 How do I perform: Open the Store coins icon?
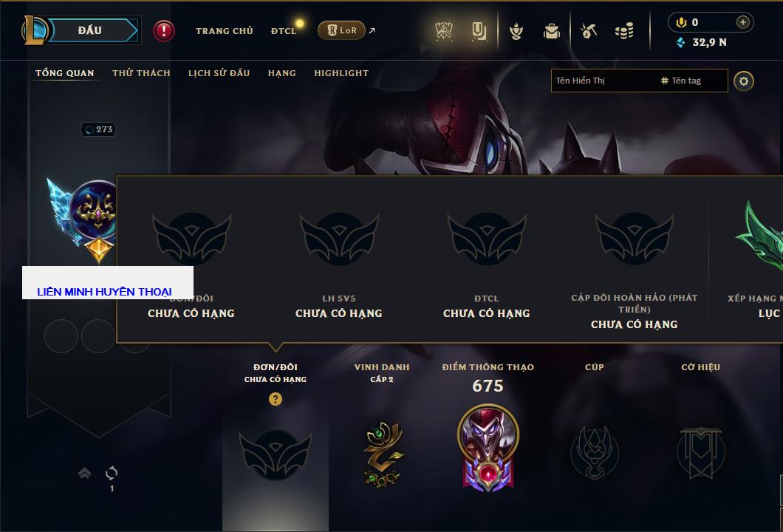(x=624, y=31)
